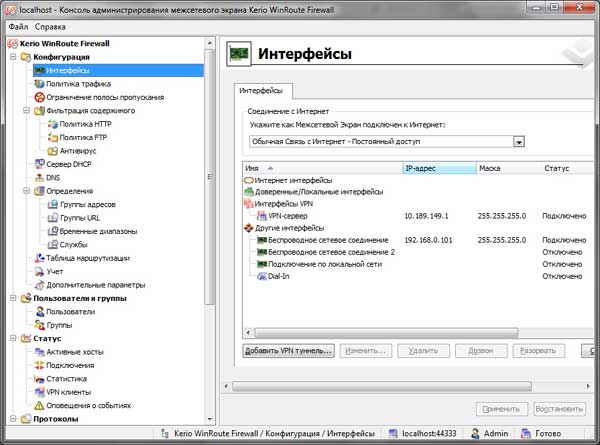Click the Удалить button
The height and width of the screenshot is (445, 600).
point(423,351)
